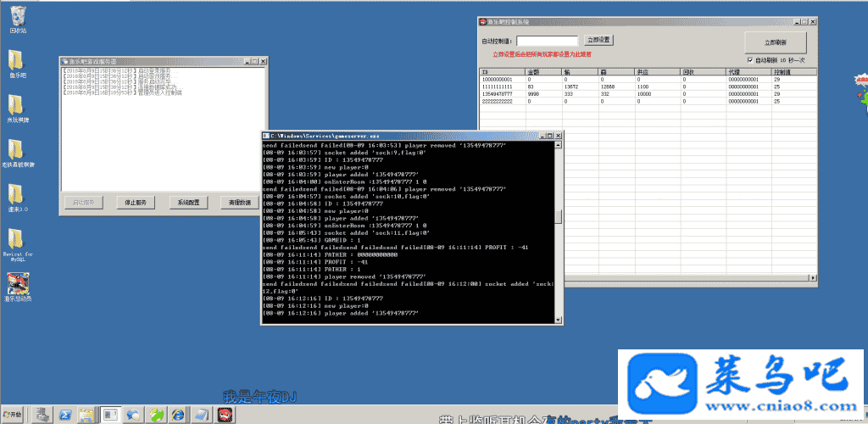The height and width of the screenshot is (424, 868).
Task: Click the 立即刷新 refresh now button
Action: pyautogui.click(x=775, y=42)
